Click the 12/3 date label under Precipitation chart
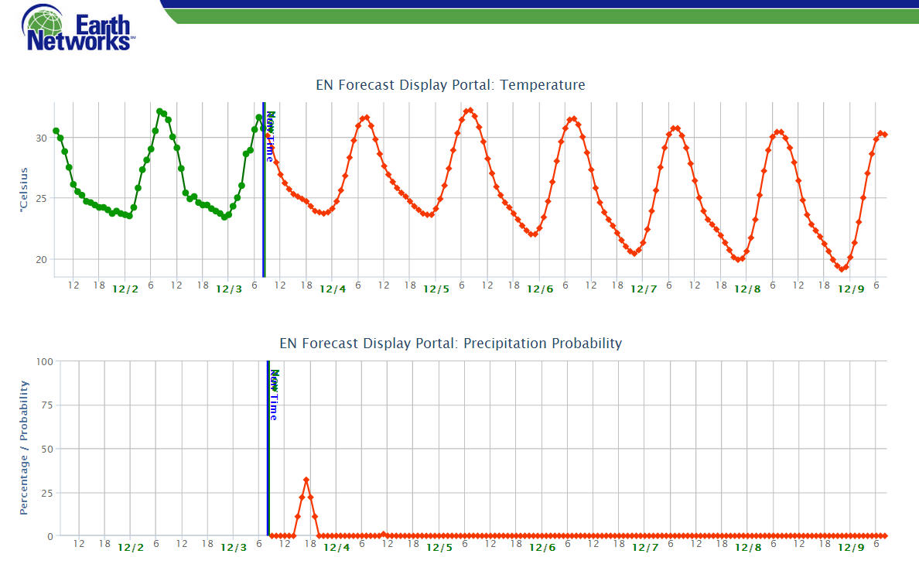 point(234,548)
